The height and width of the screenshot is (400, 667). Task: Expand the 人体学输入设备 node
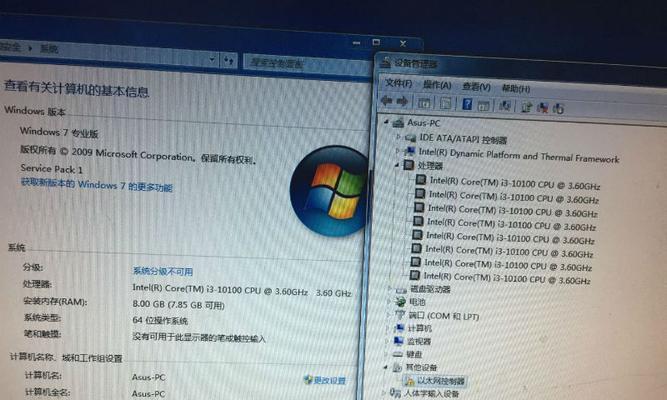pyautogui.click(x=384, y=392)
